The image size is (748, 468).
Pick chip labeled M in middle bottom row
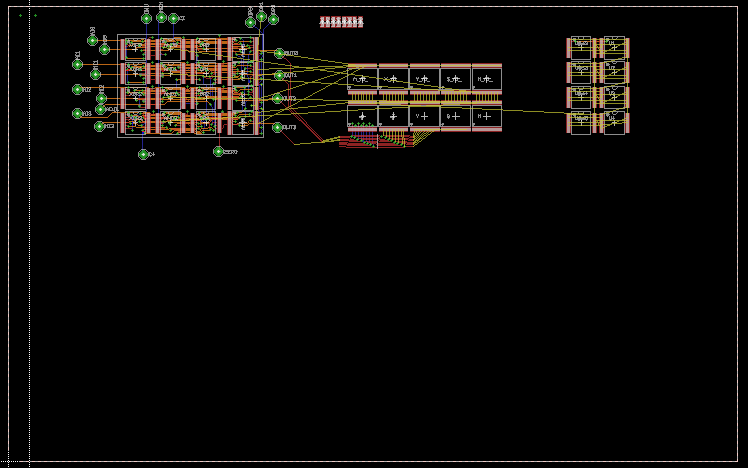[x=486, y=117]
